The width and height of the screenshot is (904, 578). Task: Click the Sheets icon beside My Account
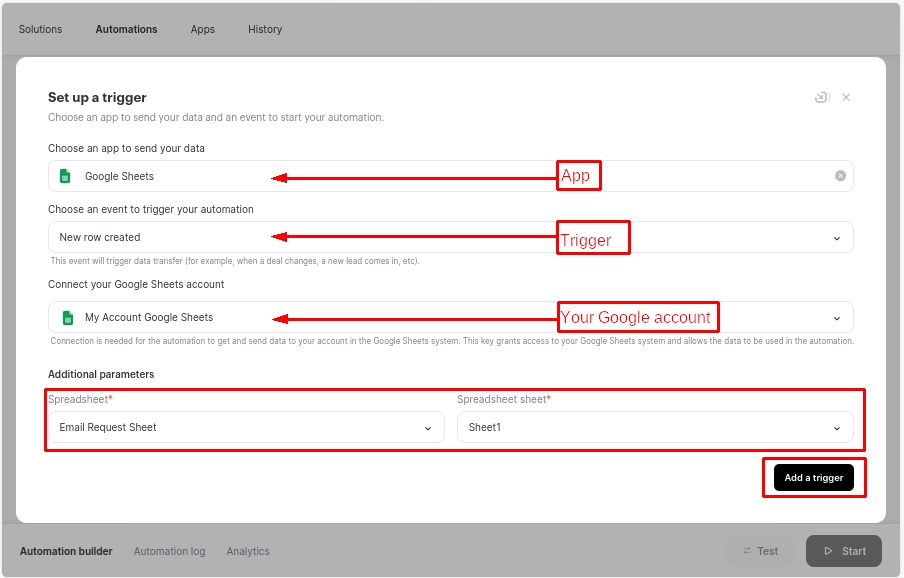tap(68, 318)
